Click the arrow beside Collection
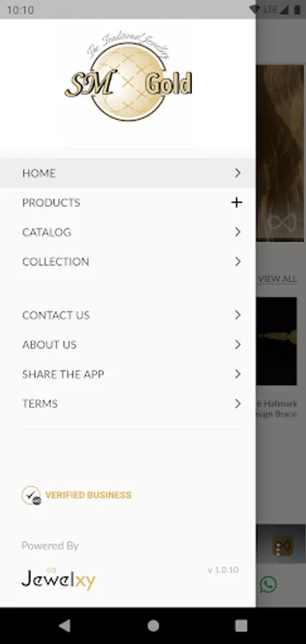 pyautogui.click(x=238, y=262)
